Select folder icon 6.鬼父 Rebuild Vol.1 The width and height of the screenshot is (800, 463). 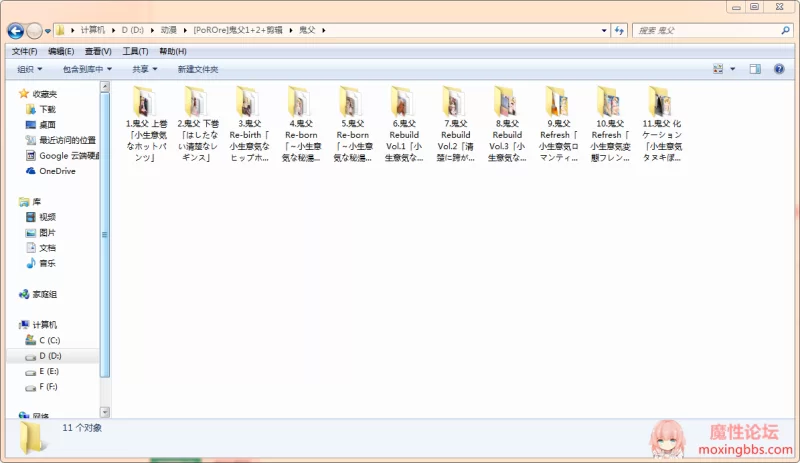(x=403, y=101)
